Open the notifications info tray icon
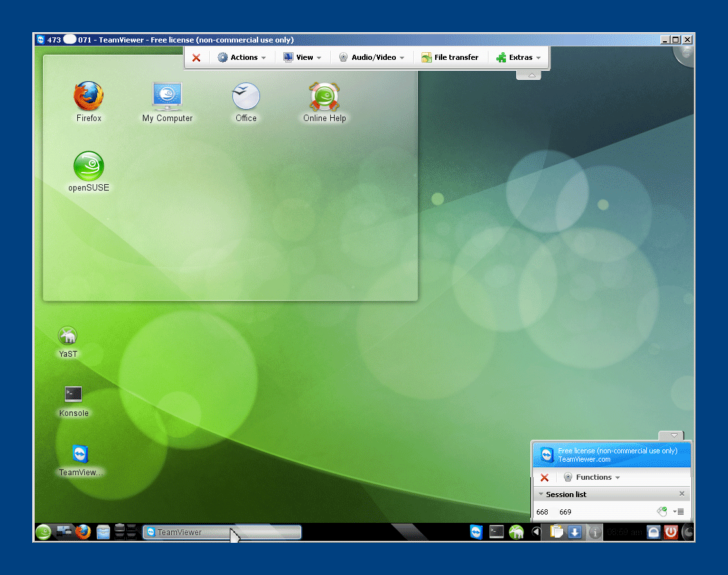The width and height of the screenshot is (728, 575). point(595,533)
